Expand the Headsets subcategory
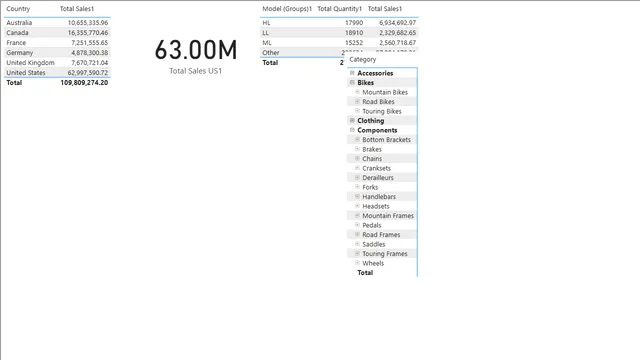 click(357, 206)
